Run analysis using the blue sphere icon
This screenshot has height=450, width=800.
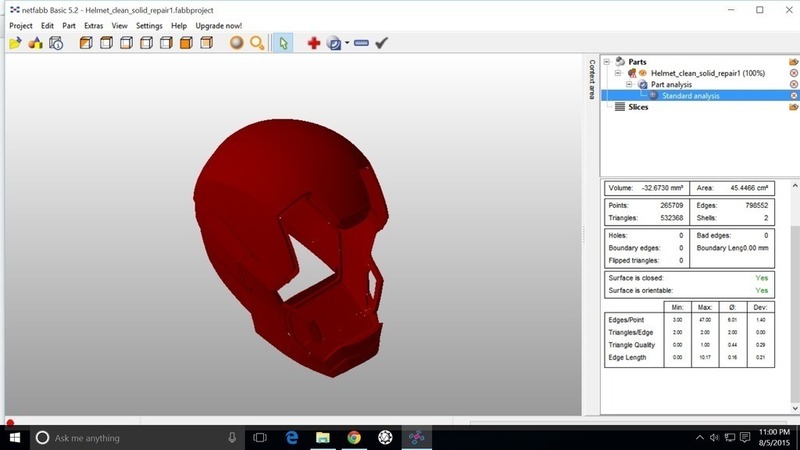pos(334,43)
